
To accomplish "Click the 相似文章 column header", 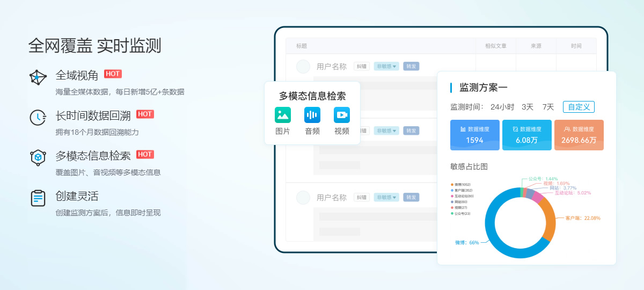I will tap(495, 46).
